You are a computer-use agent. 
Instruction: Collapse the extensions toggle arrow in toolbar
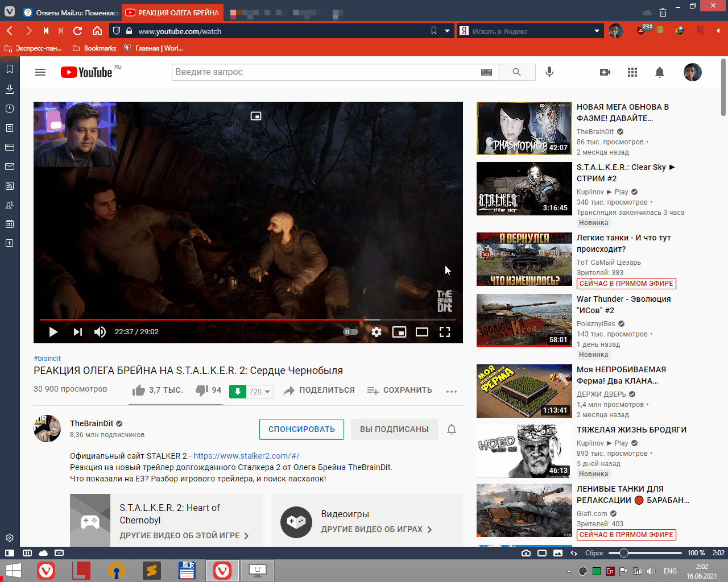718,31
